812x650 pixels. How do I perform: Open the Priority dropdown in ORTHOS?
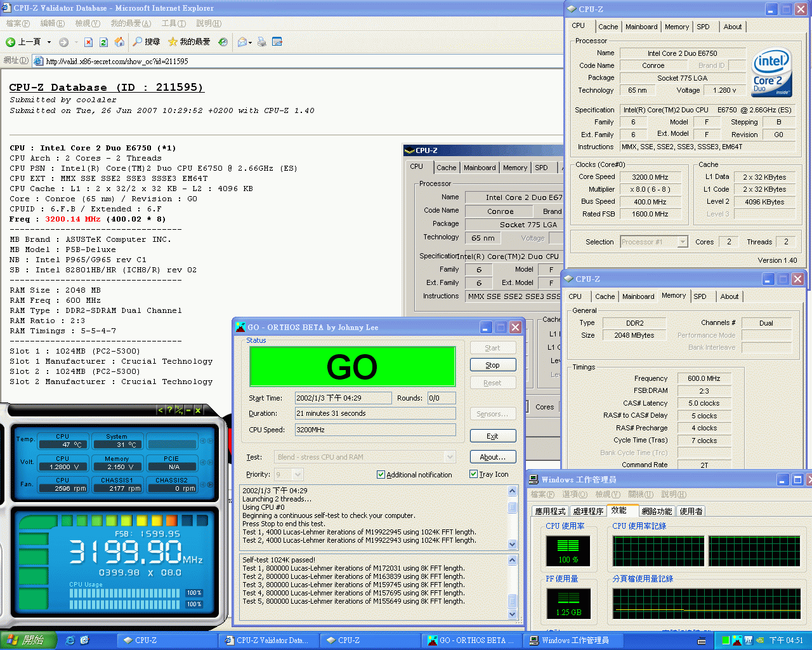pyautogui.click(x=298, y=474)
